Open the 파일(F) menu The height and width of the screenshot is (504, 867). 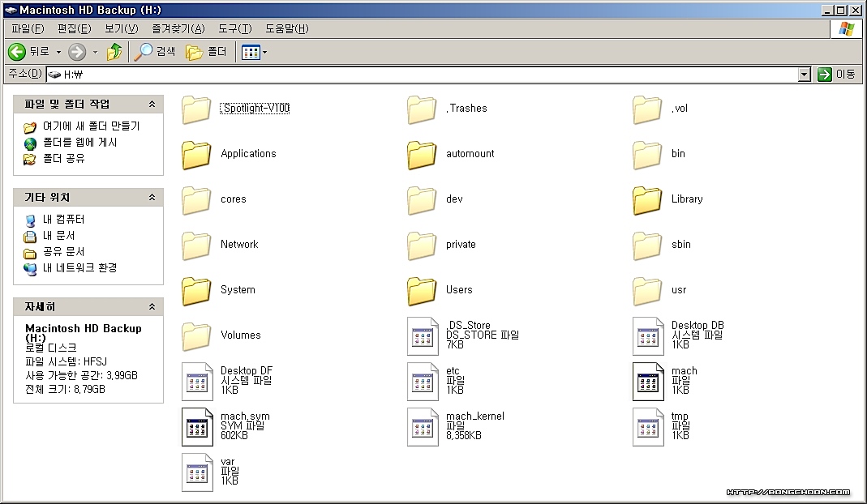click(28, 28)
